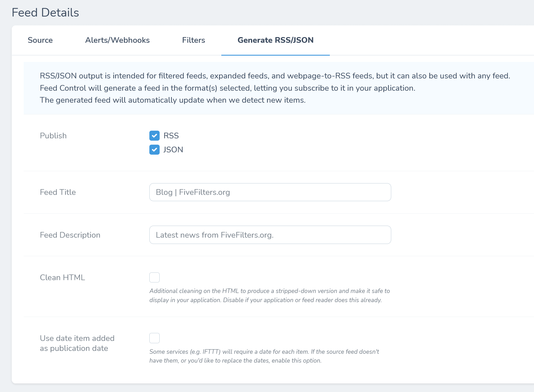Switch to the Alerts/Webhooks tab
Viewport: 534px width, 392px height.
click(117, 40)
